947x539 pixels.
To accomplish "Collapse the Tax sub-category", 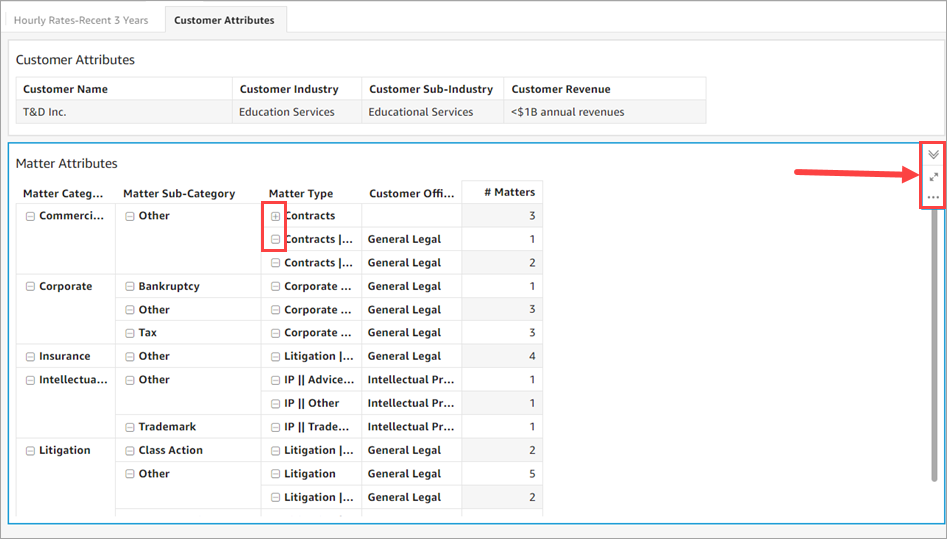I will tap(130, 333).
